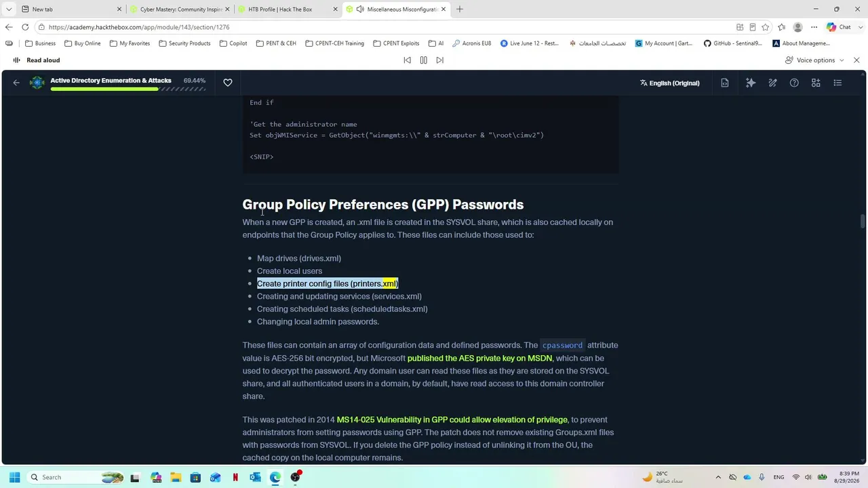Pause the Read aloud playback
Viewport: 868px width, 488px height.
click(x=423, y=60)
